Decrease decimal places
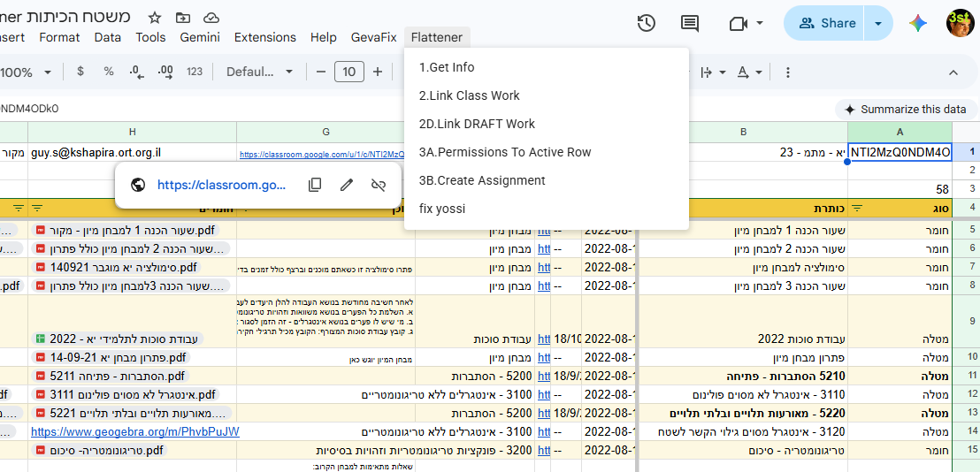Screen dimensions: 980x472 [x=137, y=72]
